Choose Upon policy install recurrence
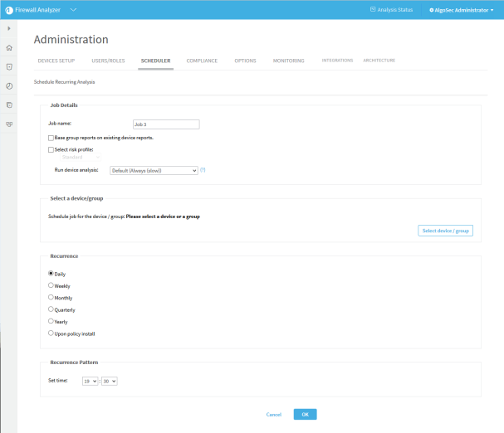Viewport: 504px width, 433px height. (x=51, y=333)
